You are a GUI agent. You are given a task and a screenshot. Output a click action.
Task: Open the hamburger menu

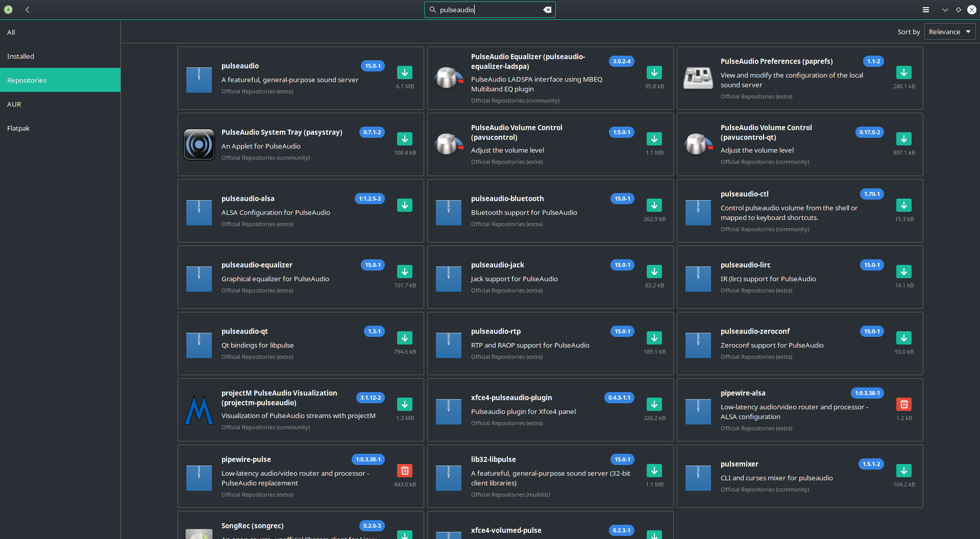[926, 10]
